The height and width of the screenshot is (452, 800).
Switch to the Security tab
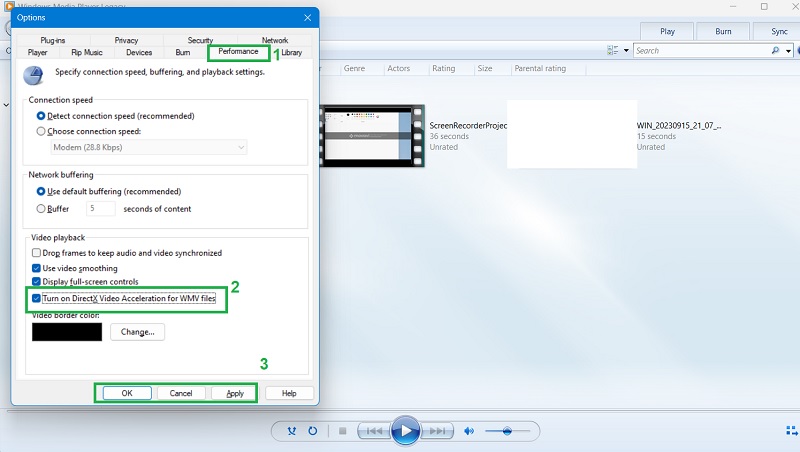pyautogui.click(x=200, y=40)
